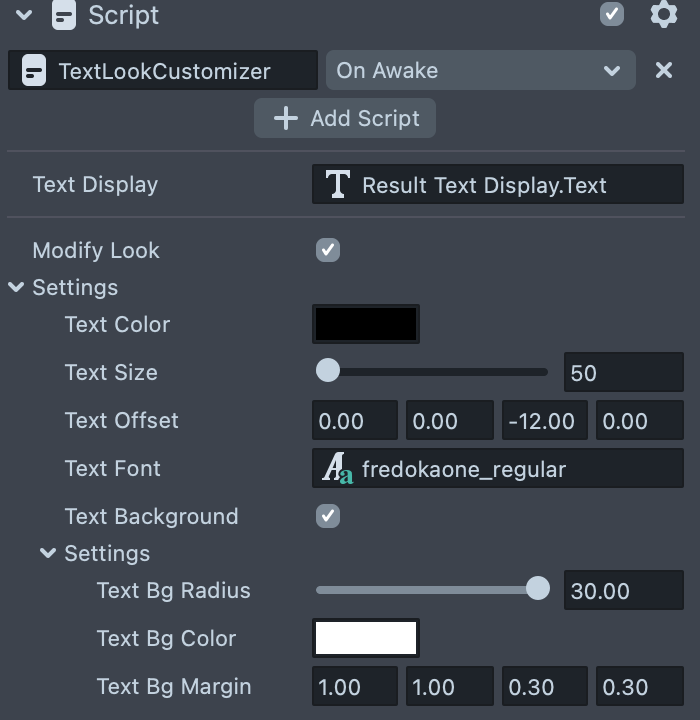Click the -12.00 Text Offset field
The image size is (700, 720).
pos(541,421)
